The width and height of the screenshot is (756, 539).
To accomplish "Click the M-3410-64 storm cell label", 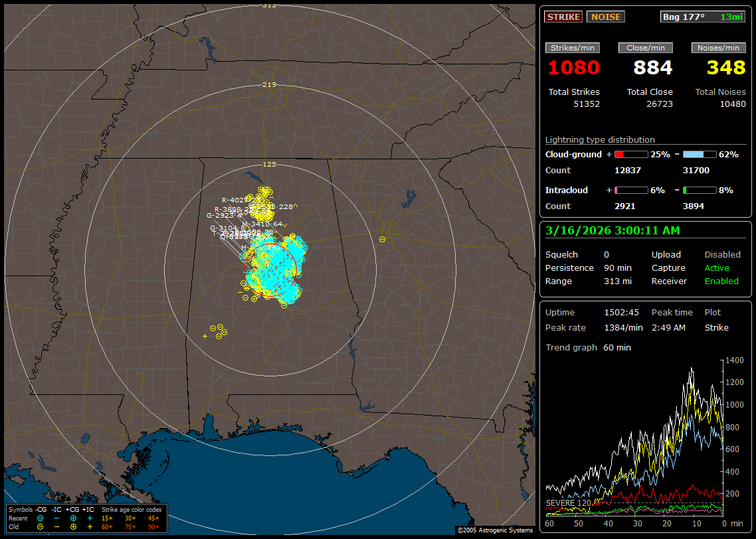I will click(262, 224).
